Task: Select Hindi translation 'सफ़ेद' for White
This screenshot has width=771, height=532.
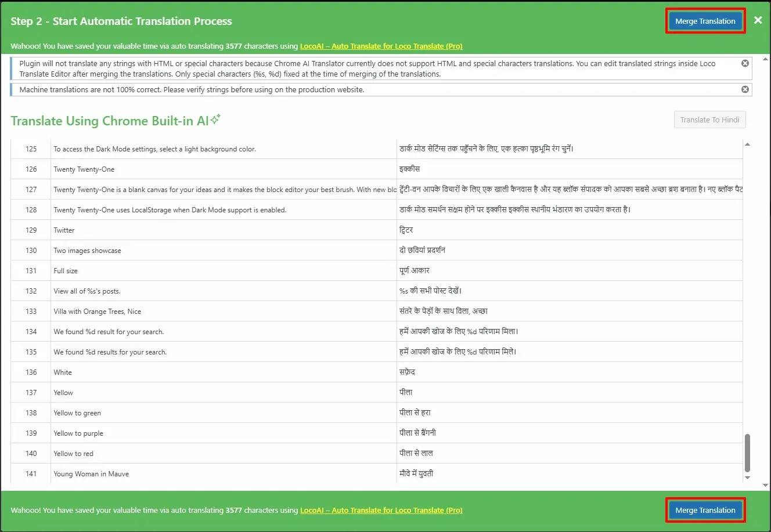Action: click(407, 372)
